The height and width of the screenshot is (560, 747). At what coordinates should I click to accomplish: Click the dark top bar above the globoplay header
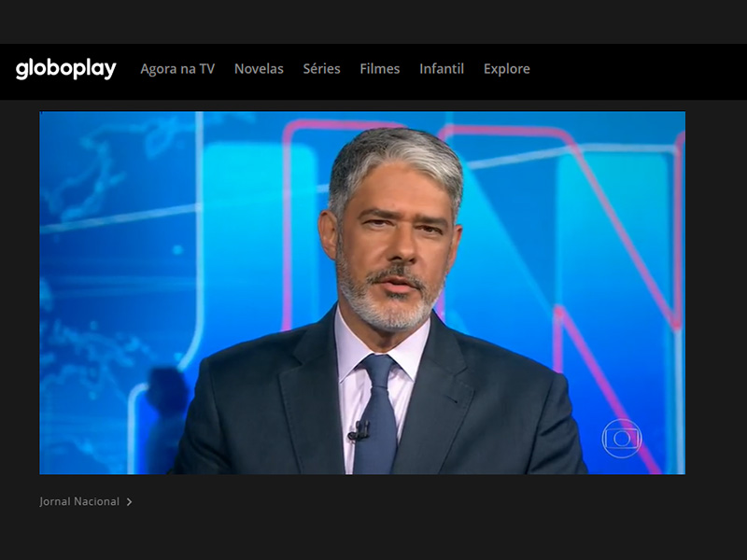[x=373, y=21]
